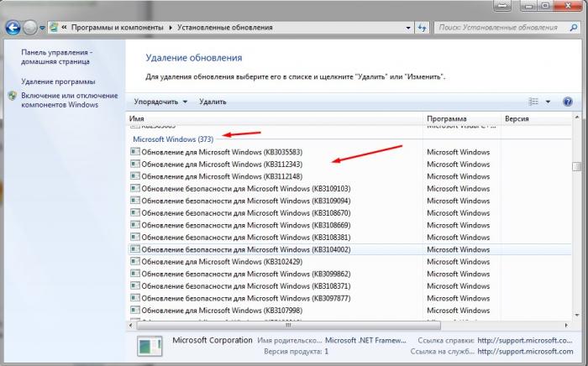Image resolution: width=588 pixels, height=366 pixels.
Task: Open the Упорядочить dropdown menu
Action: 160,102
